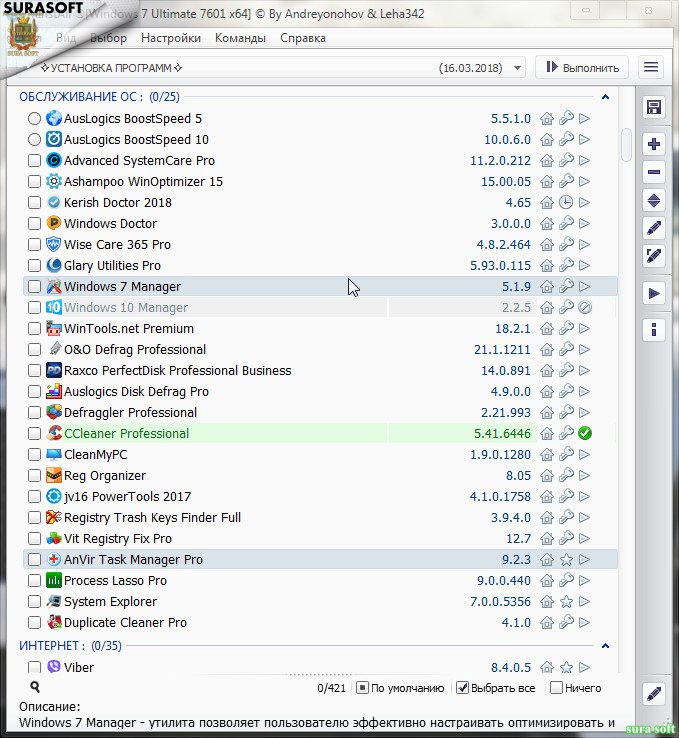Collapse the ОБСЛУЖИВАНИЕ ОС section arrow
This screenshot has width=679, height=738.
tap(606, 97)
